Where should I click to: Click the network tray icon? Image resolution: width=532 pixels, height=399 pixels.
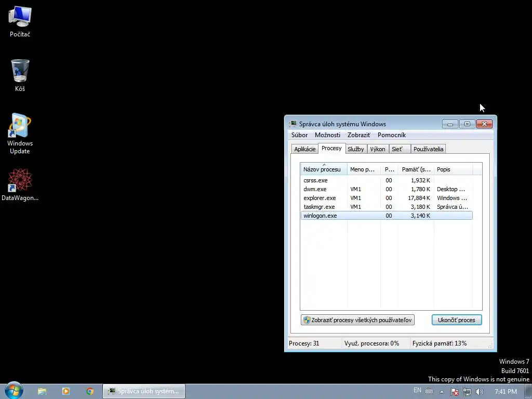467,392
